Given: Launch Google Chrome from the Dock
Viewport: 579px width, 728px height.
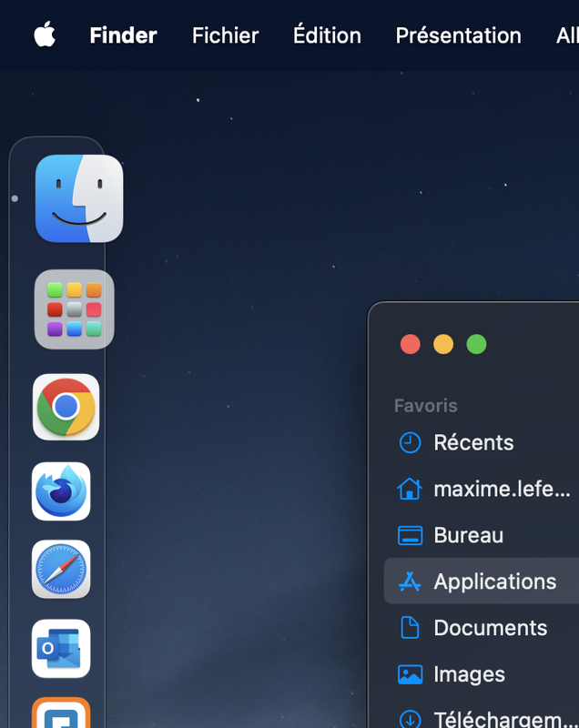Looking at the screenshot, I should pos(66,407).
